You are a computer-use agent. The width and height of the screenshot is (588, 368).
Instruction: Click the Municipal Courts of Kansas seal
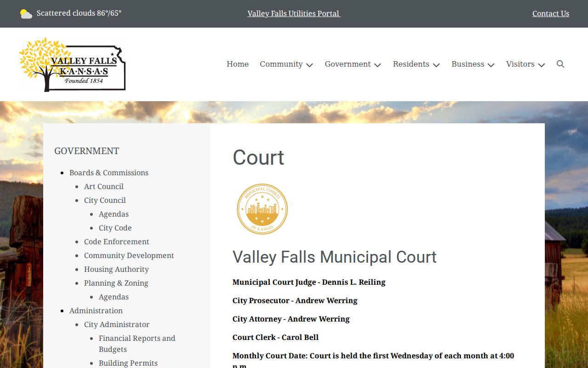tap(262, 209)
